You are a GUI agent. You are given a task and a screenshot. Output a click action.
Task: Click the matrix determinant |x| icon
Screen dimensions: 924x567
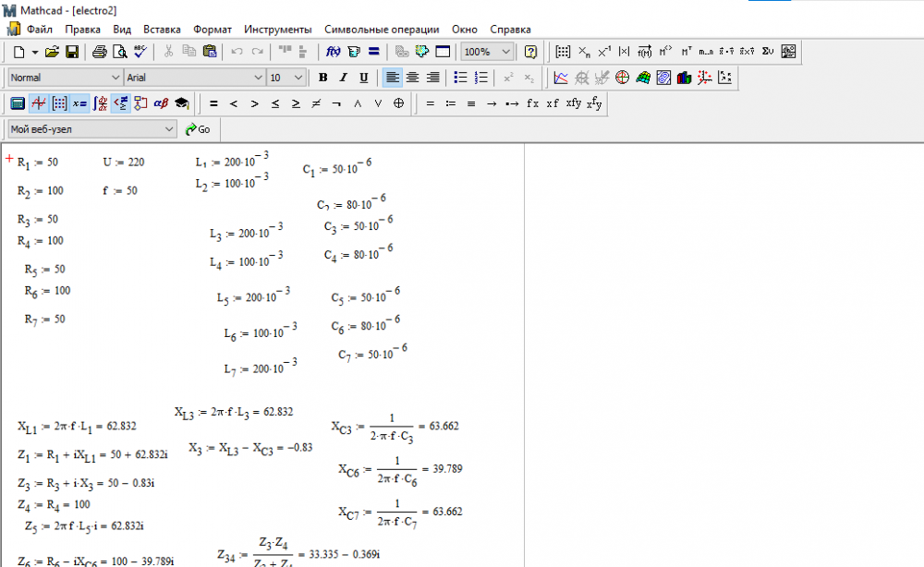[624, 52]
